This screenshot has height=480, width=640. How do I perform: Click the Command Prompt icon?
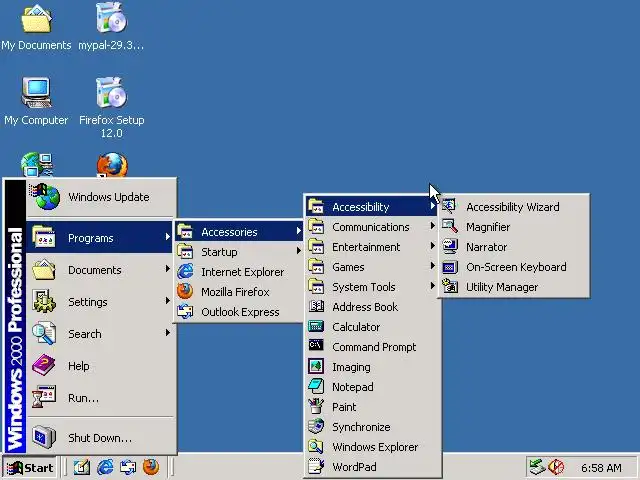coord(316,345)
